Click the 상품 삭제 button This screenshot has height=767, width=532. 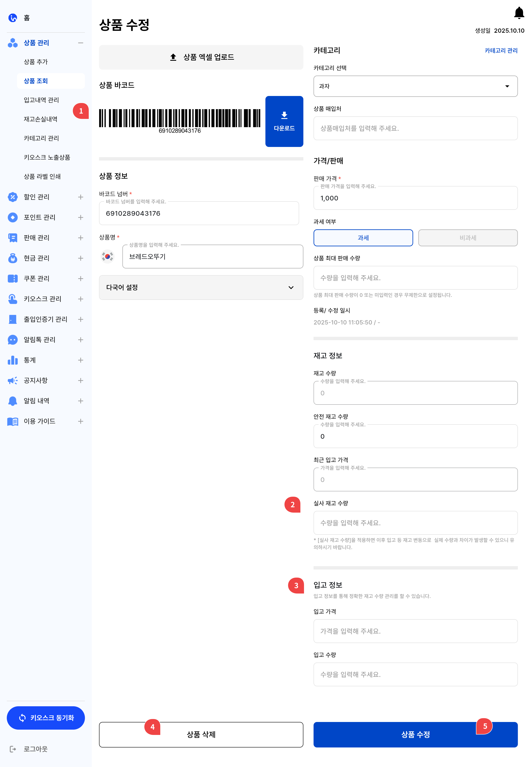(201, 734)
